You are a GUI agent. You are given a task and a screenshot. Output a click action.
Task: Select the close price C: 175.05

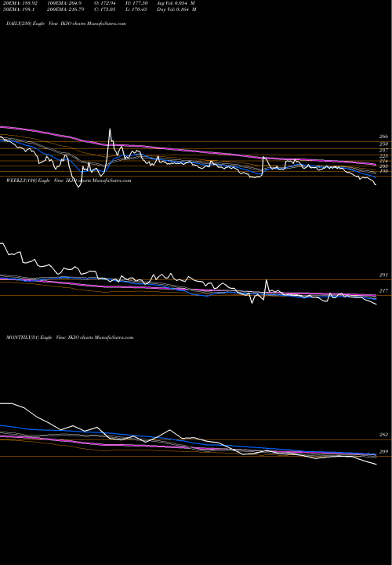click(x=105, y=9)
